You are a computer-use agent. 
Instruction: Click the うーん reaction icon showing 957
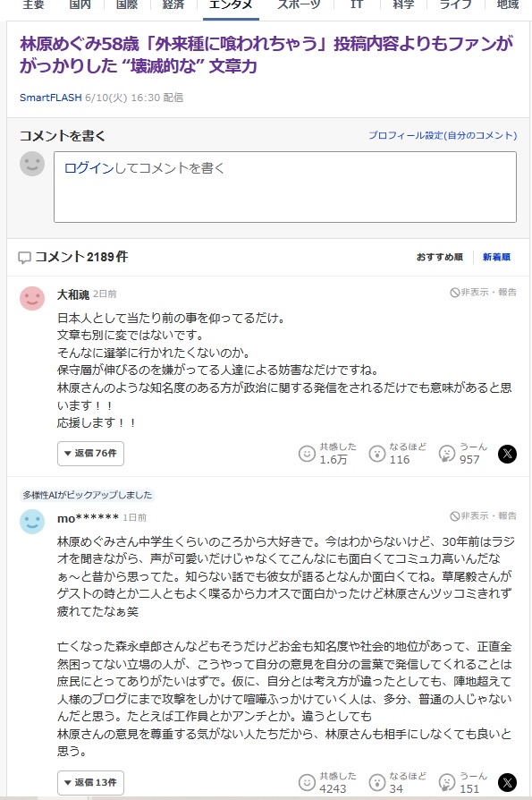click(x=447, y=454)
